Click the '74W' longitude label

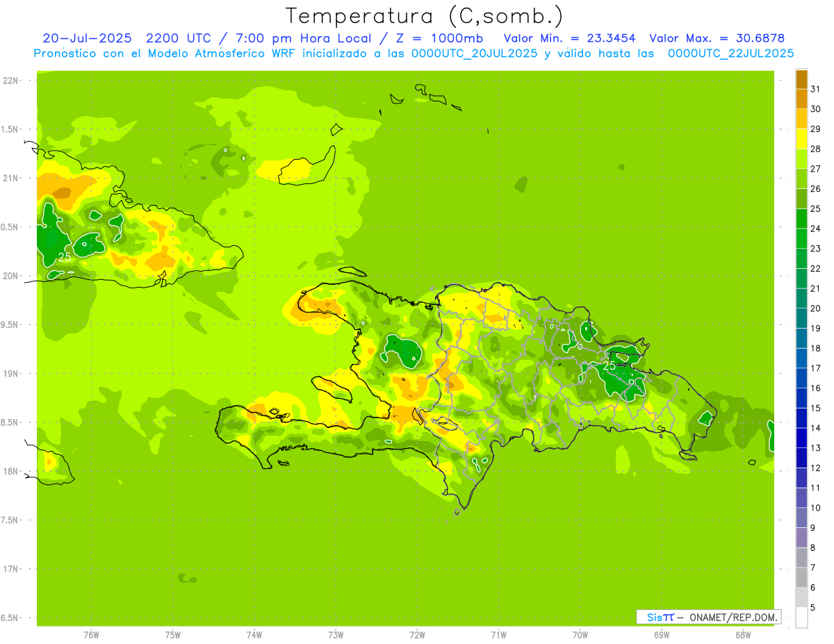tap(254, 634)
